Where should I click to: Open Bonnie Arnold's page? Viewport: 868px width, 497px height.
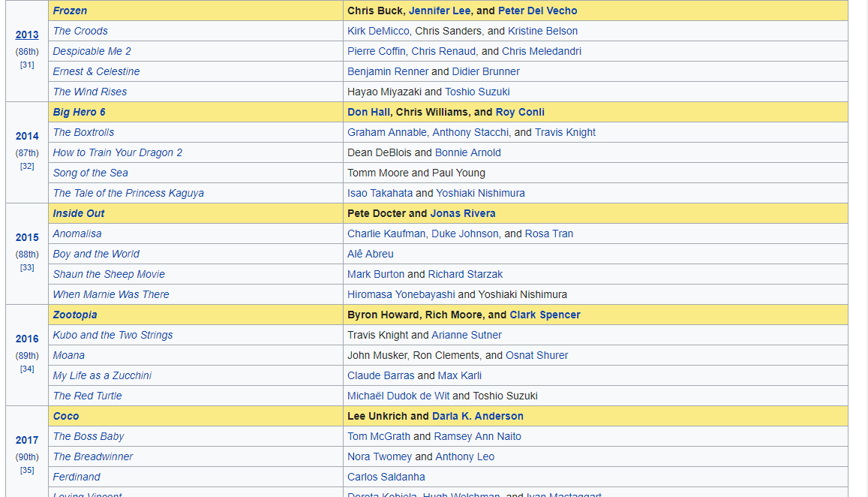point(468,152)
